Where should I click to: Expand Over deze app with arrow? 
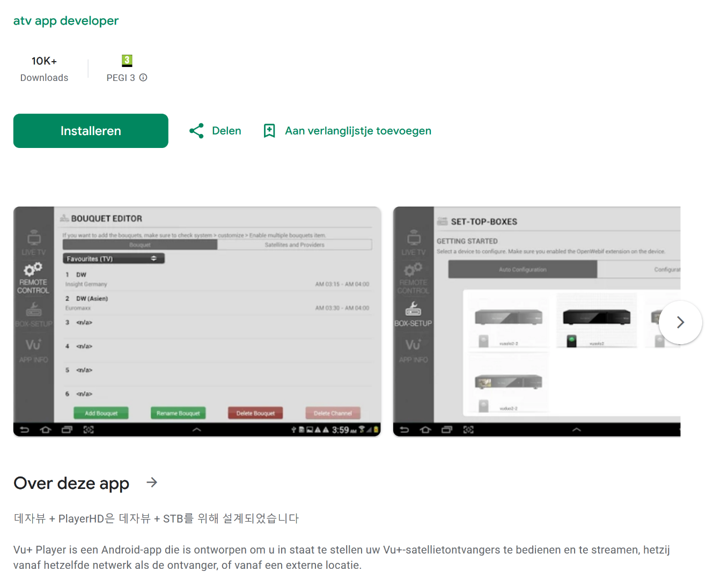(x=152, y=482)
